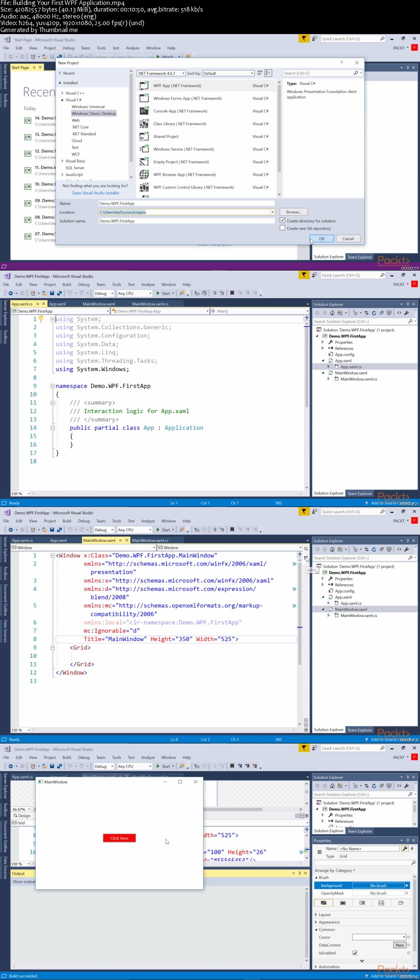Screen dimensions: 420x980
Task: Click Undo in toolbar above MainWindow.xaml editor
Action: 70,530
